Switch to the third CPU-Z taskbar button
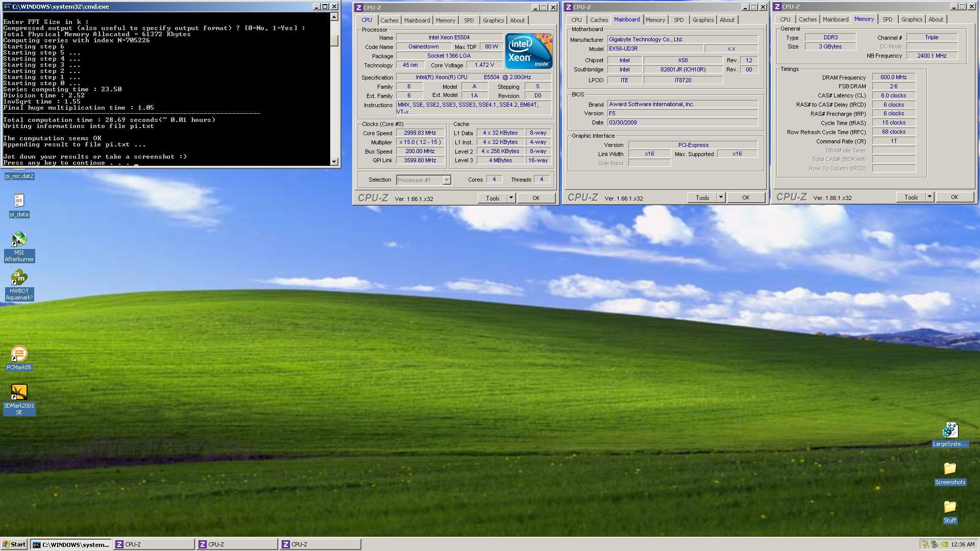This screenshot has height=551, width=980. 321,544
